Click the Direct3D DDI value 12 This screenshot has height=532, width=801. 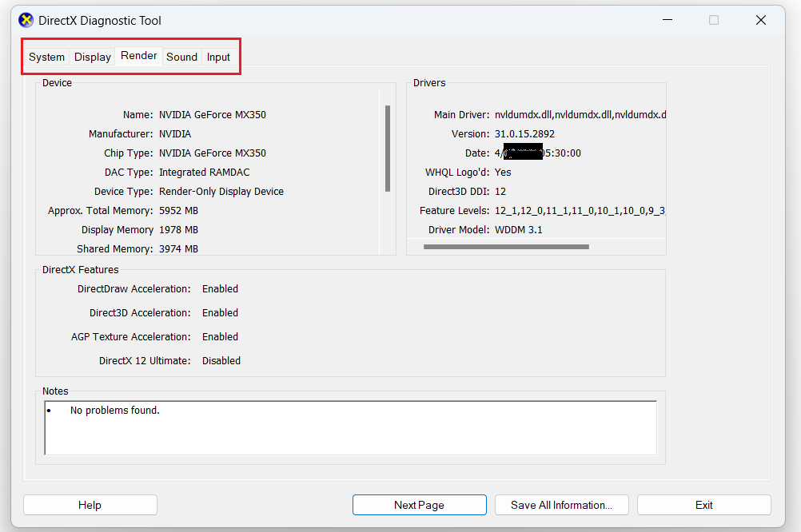point(500,192)
